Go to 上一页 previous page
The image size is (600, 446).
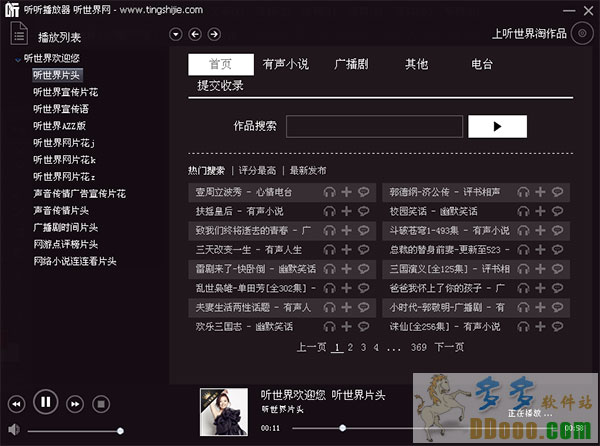coord(311,347)
